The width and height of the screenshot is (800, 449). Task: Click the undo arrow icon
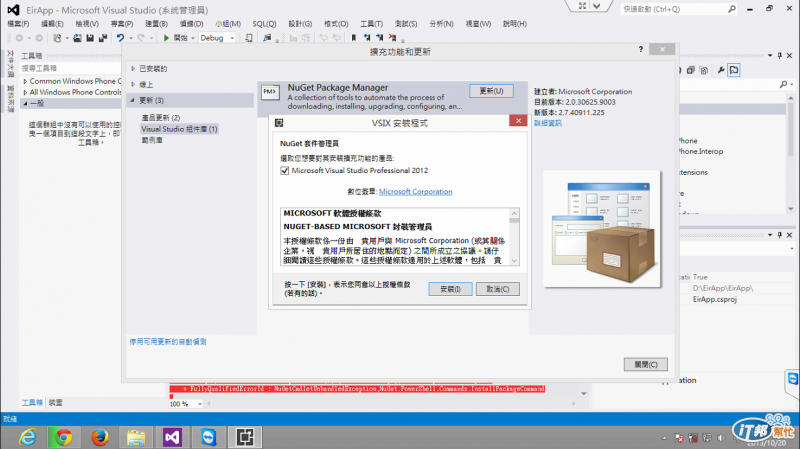(120, 38)
